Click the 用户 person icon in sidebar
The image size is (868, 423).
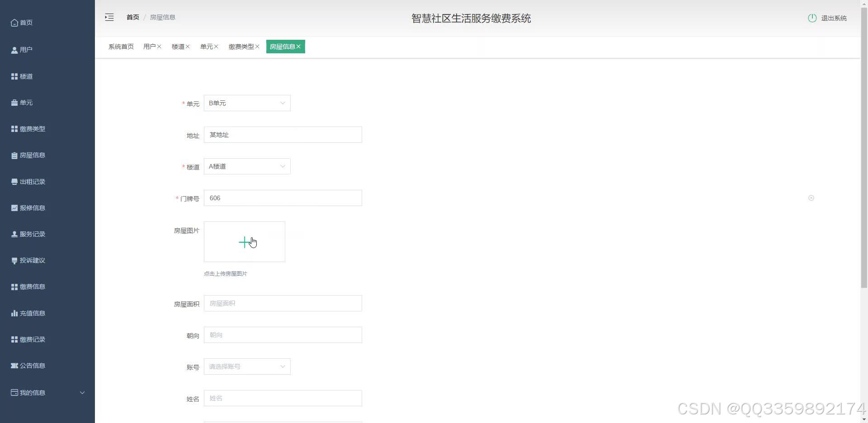(14, 50)
